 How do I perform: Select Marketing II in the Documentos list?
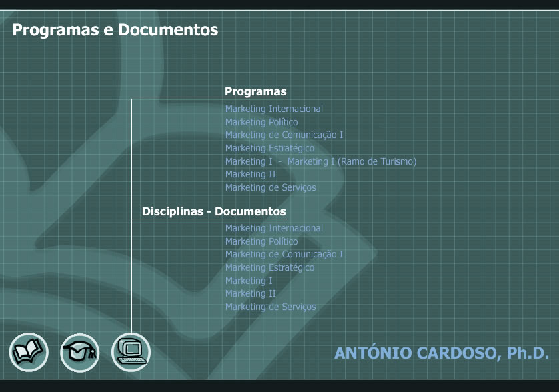pos(250,293)
